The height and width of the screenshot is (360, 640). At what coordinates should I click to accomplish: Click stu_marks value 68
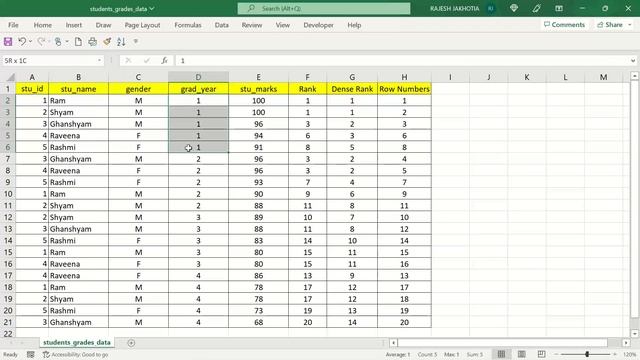coord(258,322)
